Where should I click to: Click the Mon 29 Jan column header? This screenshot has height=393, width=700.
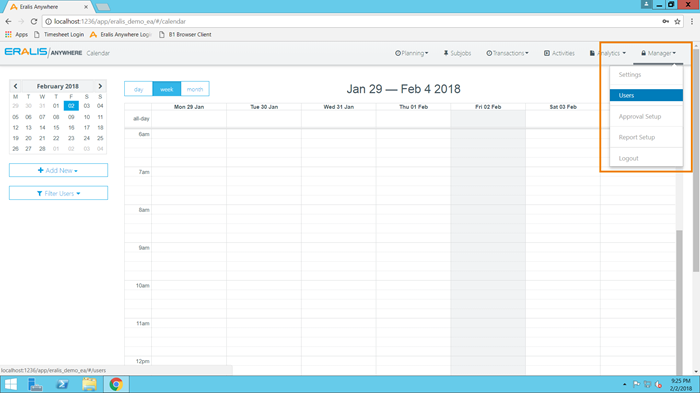tap(189, 107)
